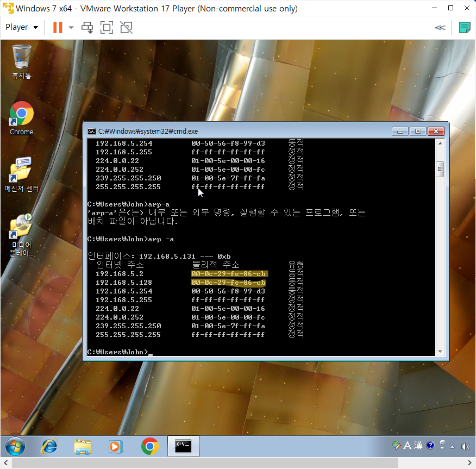This screenshot has width=476, height=469.
Task: Send Ctrl+Alt+Del to the guest
Action: click(x=87, y=27)
